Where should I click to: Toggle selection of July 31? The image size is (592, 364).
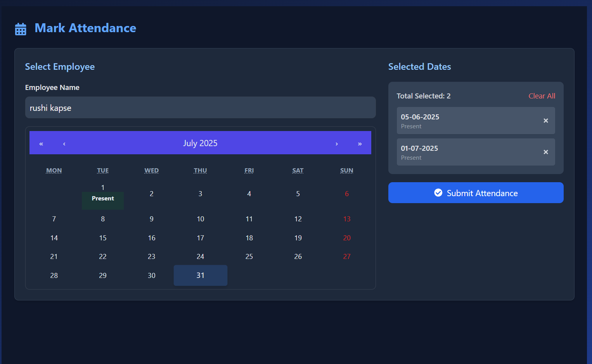coord(200,275)
